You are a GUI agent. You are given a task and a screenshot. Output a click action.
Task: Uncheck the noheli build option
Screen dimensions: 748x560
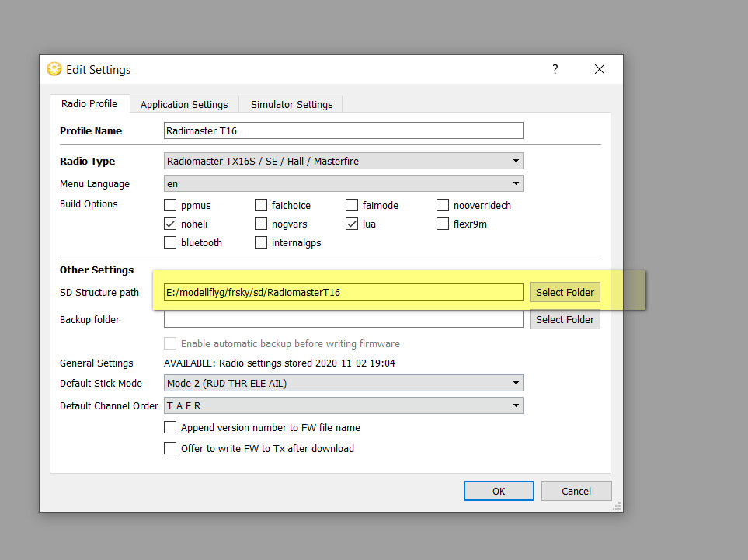(170, 224)
